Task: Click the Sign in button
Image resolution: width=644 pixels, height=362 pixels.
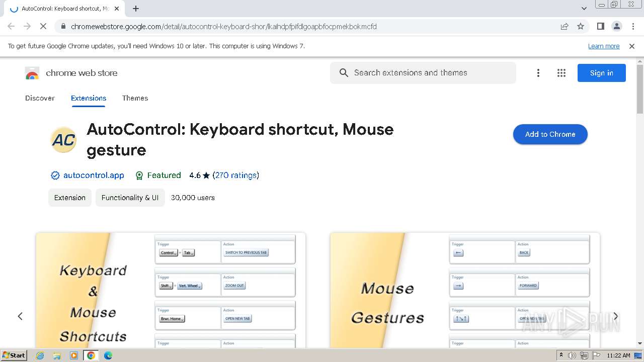Action: (602, 73)
